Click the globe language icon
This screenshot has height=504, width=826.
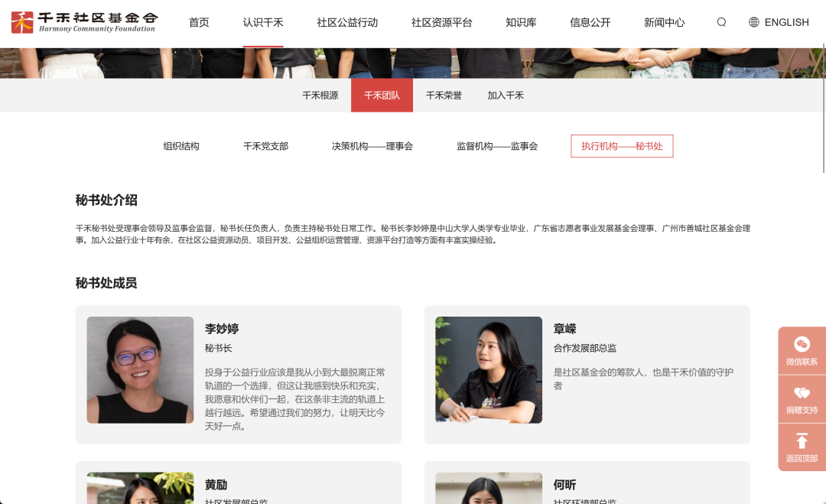click(754, 22)
